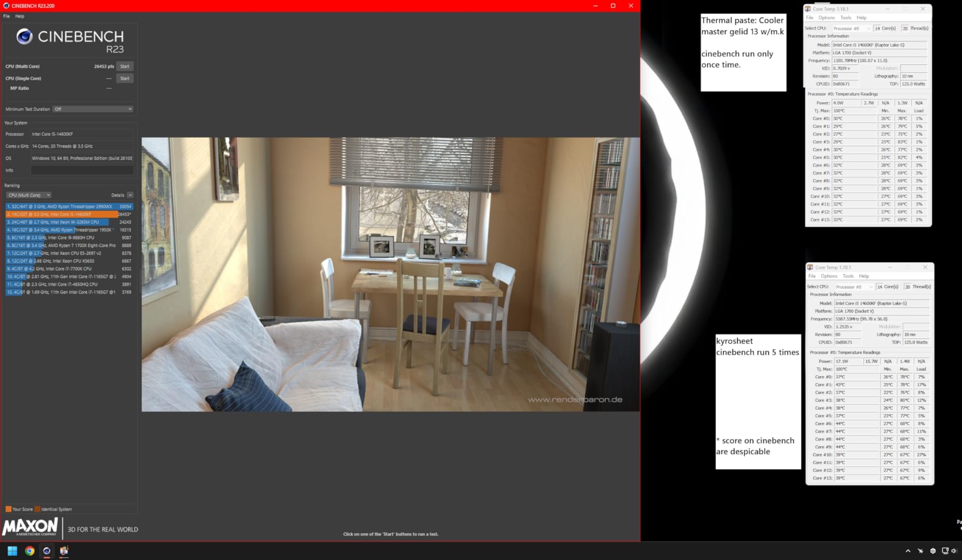Click the Cinebench logo icon in title bar
The width and height of the screenshot is (962, 560).
point(6,6)
